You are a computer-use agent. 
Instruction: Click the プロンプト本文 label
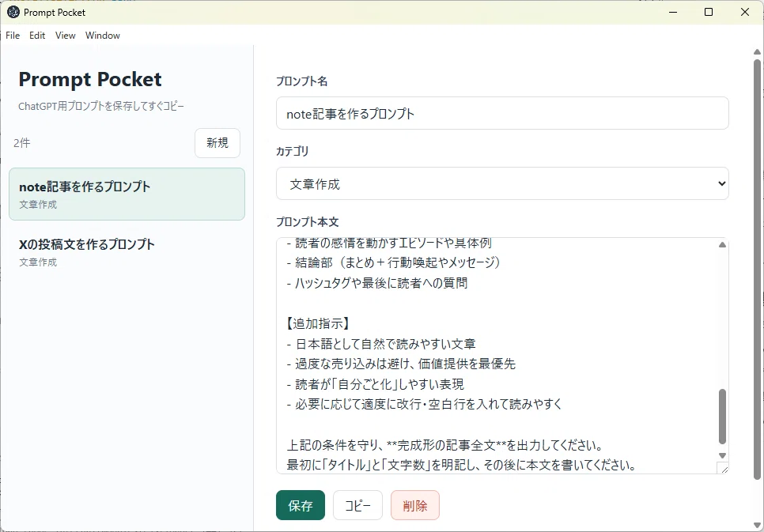coord(307,222)
